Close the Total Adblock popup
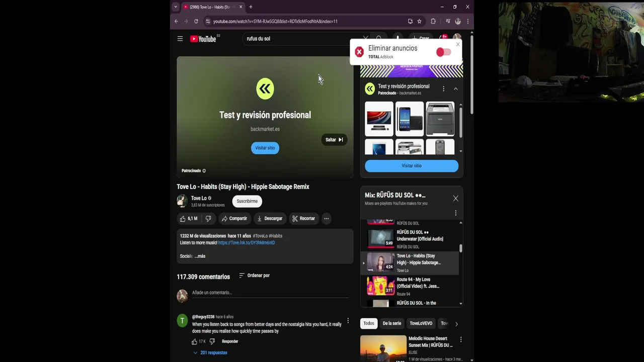 458,45
